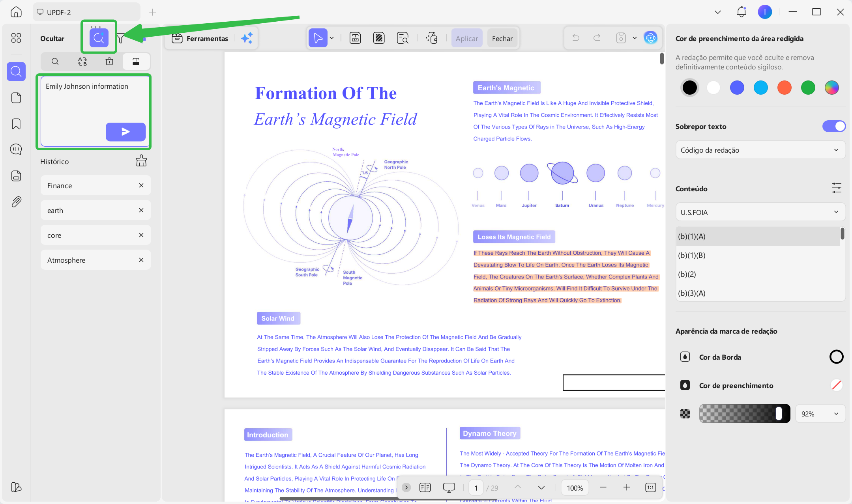Click the Cor de preenchimento no-fill swatch
This screenshot has width=852, height=504.
point(837,385)
